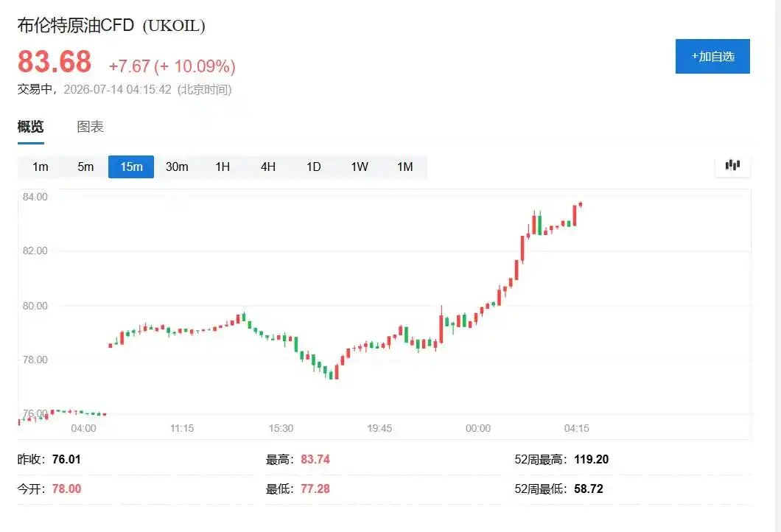This screenshot has height=532, width=781.
Task: Click the 04:00 time axis label
Action: [x=83, y=428]
